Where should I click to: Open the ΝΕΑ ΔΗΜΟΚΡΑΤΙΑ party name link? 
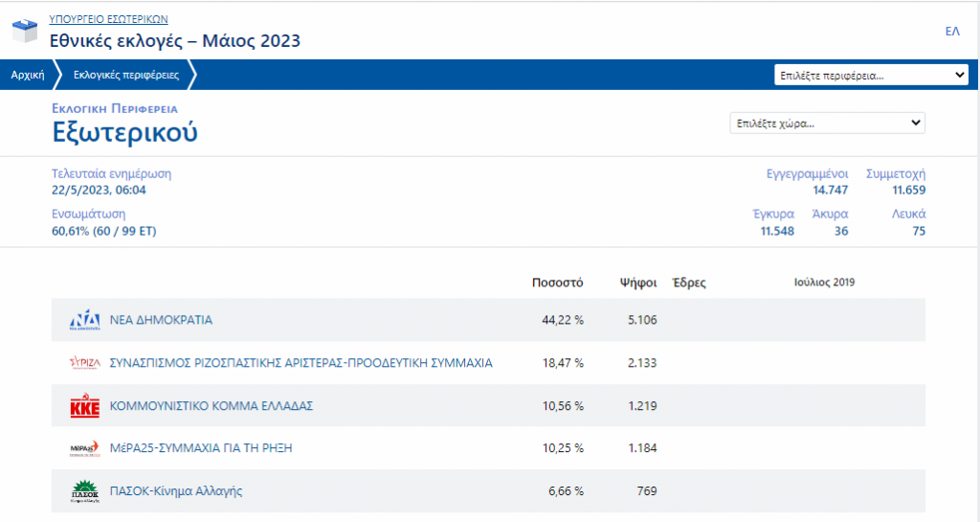(x=161, y=320)
